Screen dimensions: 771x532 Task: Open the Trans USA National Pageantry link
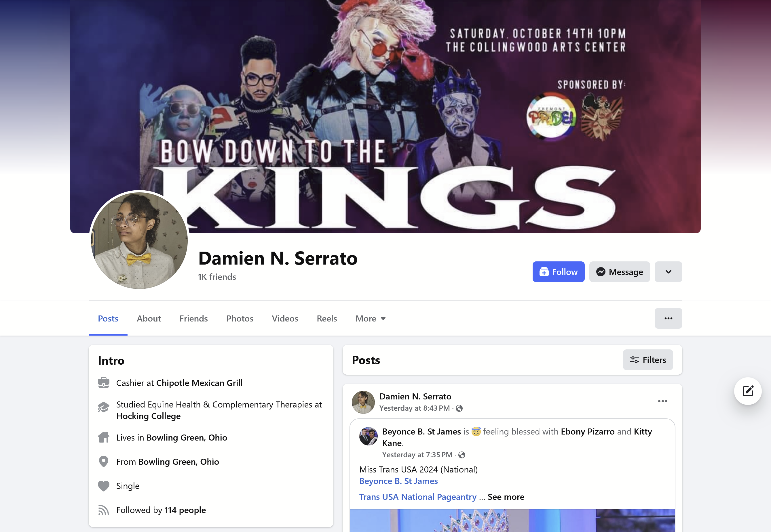(418, 497)
